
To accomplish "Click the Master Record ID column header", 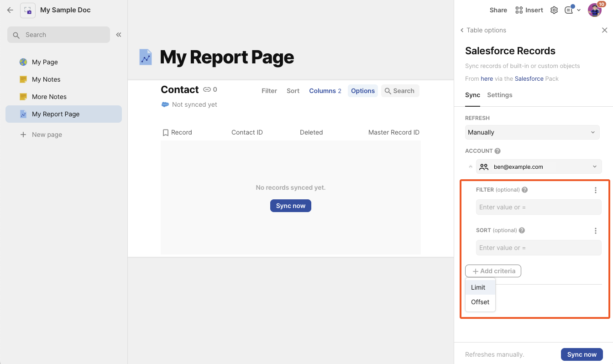I will coord(394,132).
